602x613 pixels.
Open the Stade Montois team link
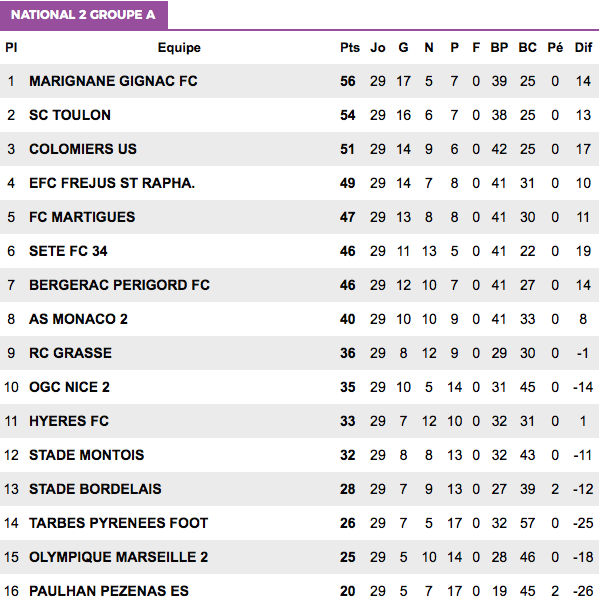pyautogui.click(x=86, y=455)
